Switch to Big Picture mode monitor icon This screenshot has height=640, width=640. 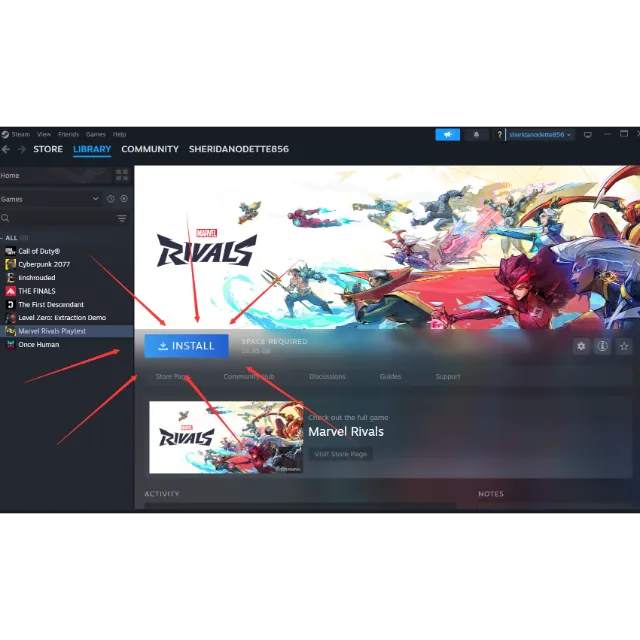pos(587,134)
